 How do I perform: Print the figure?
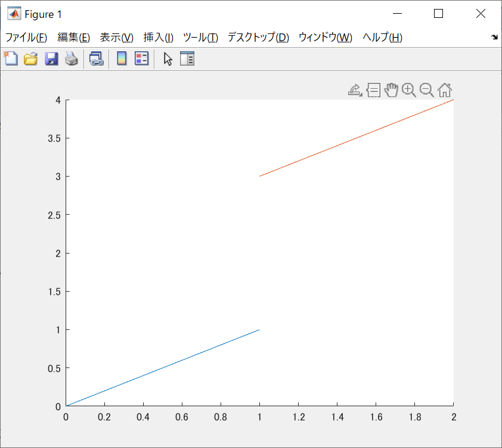tap(72, 59)
